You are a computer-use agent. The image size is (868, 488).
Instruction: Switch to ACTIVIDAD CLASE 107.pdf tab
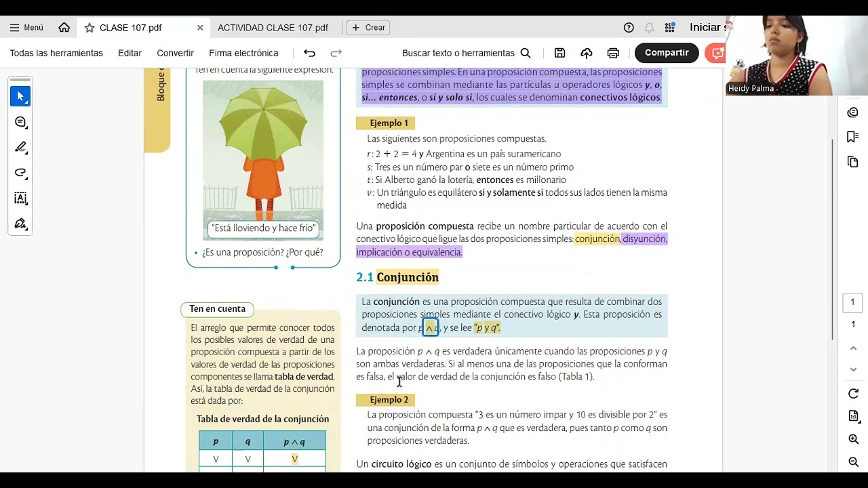coord(273,28)
